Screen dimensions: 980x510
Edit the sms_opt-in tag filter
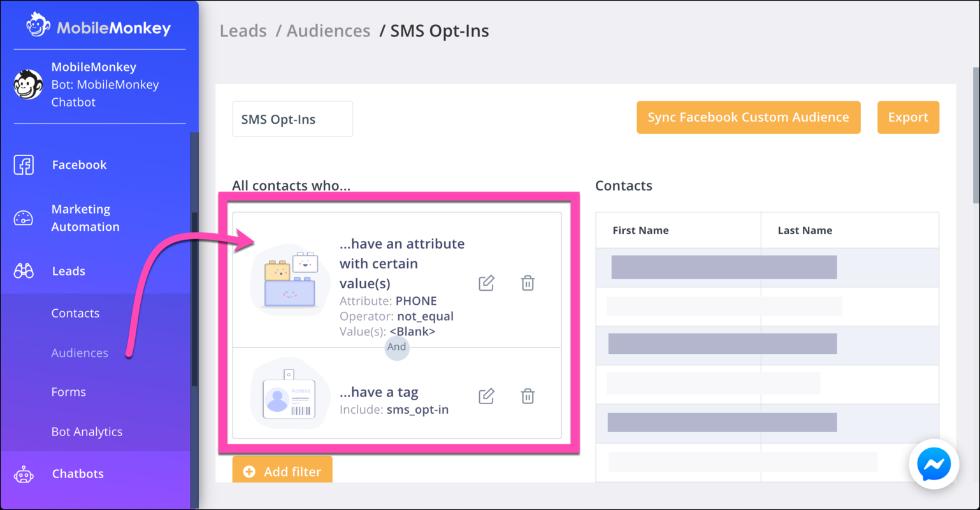point(486,396)
